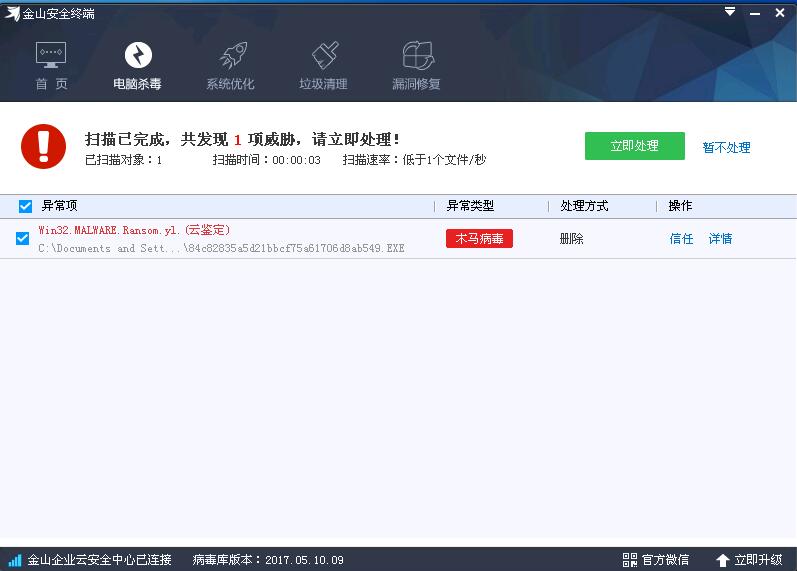Viewport: 797px width, 571px height.
Task: Open the 首页 home monitor icon
Action: tap(51, 55)
